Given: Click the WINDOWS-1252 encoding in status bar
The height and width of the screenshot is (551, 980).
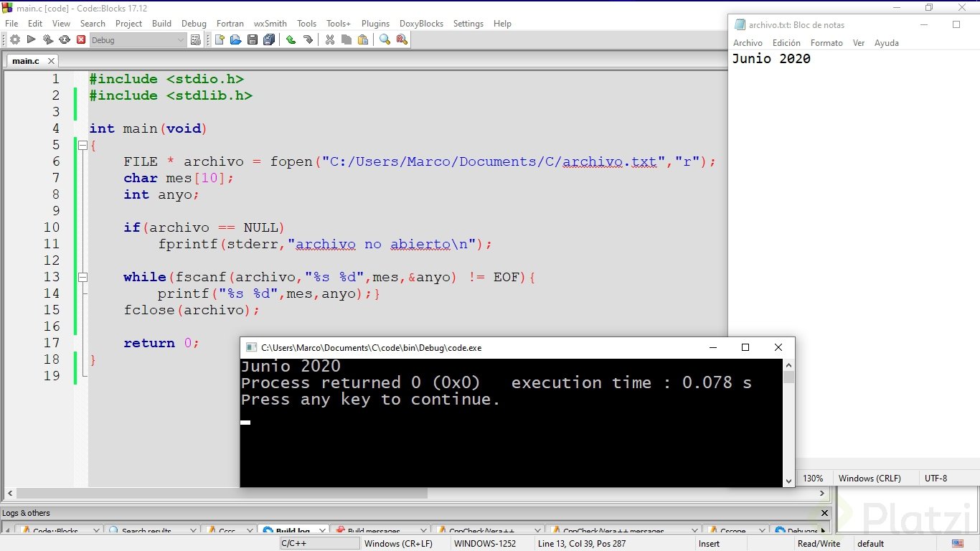Looking at the screenshot, I should 485,544.
